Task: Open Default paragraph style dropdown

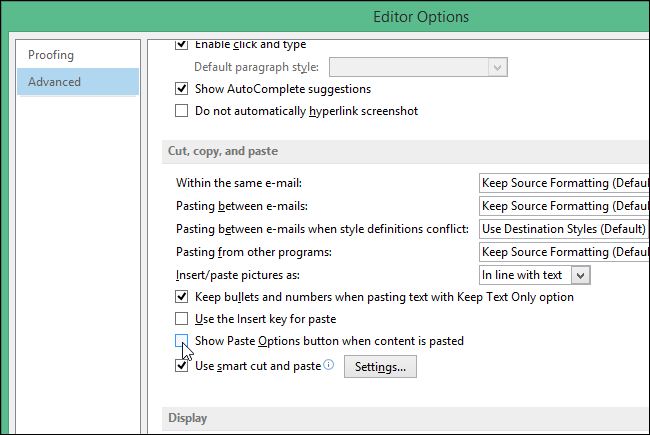Action: [x=418, y=67]
